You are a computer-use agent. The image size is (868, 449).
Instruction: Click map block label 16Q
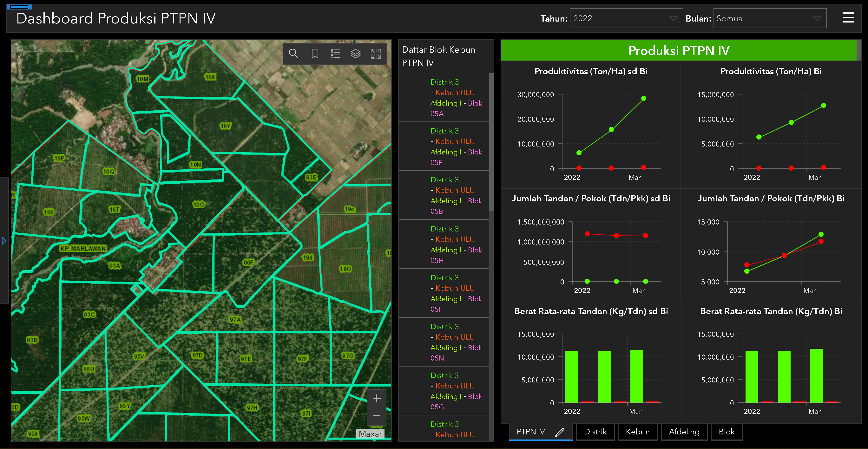(109, 172)
